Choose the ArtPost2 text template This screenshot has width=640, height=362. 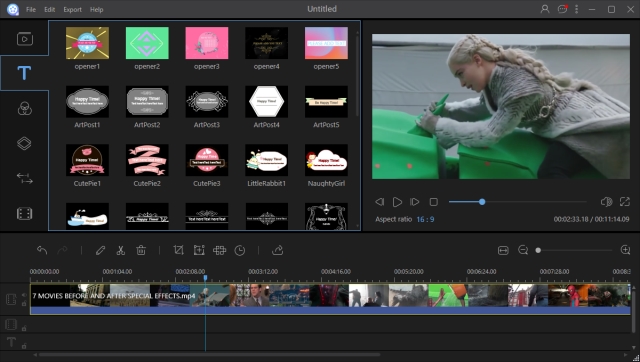147,102
